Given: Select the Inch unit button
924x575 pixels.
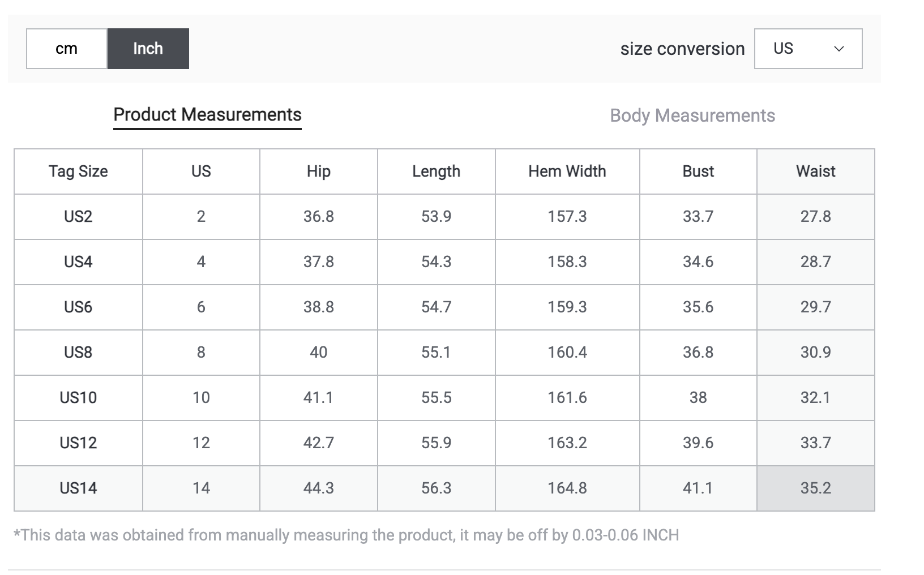Looking at the screenshot, I should [x=148, y=49].
